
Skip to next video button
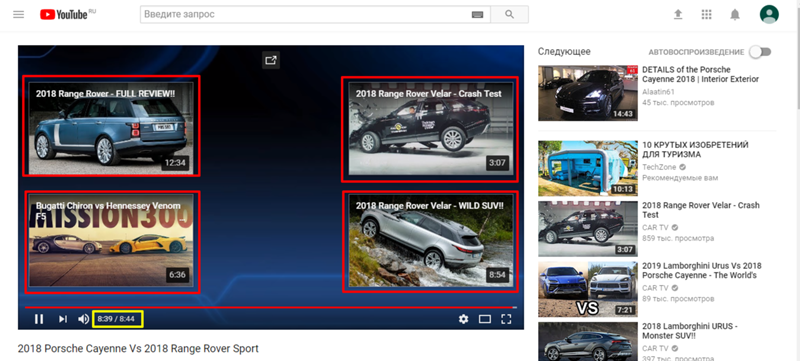tap(62, 319)
